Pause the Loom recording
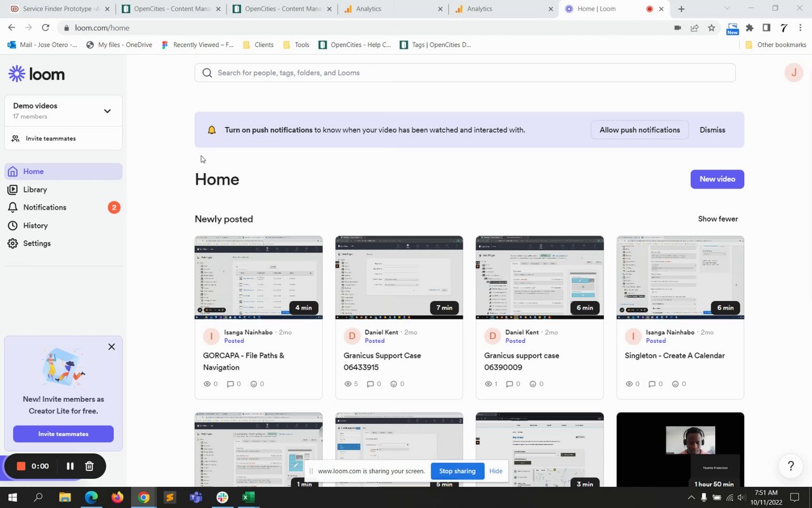The width and height of the screenshot is (812, 508). (x=70, y=466)
